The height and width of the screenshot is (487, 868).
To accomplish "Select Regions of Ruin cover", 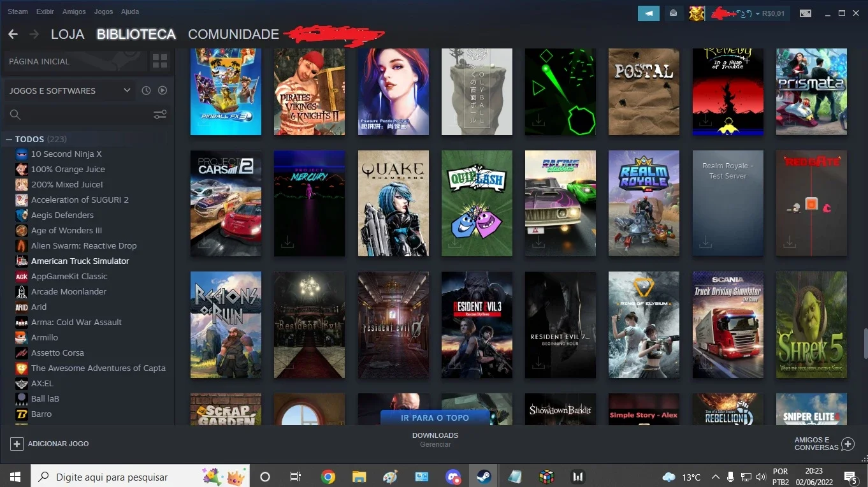I will click(x=226, y=325).
